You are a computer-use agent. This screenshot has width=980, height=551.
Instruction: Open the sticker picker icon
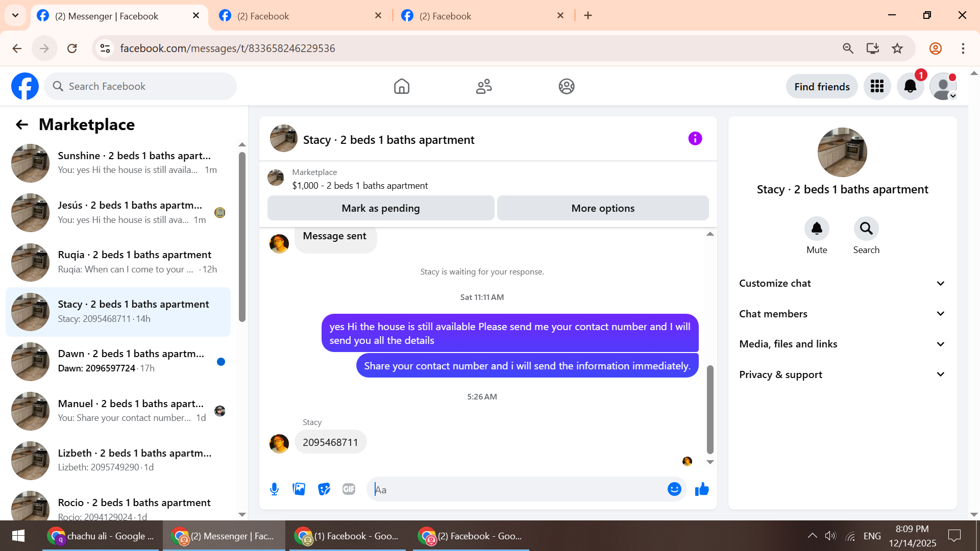click(324, 489)
